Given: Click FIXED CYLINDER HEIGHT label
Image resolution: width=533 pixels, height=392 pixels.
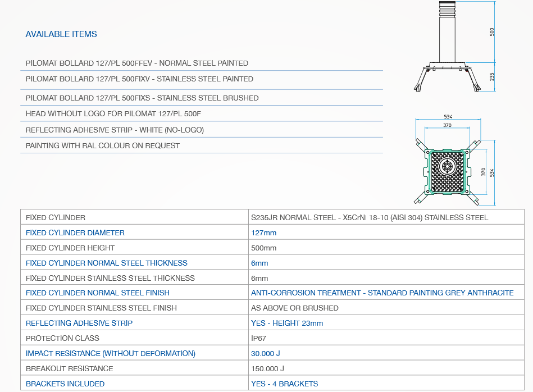Looking at the screenshot, I should [x=70, y=248].
